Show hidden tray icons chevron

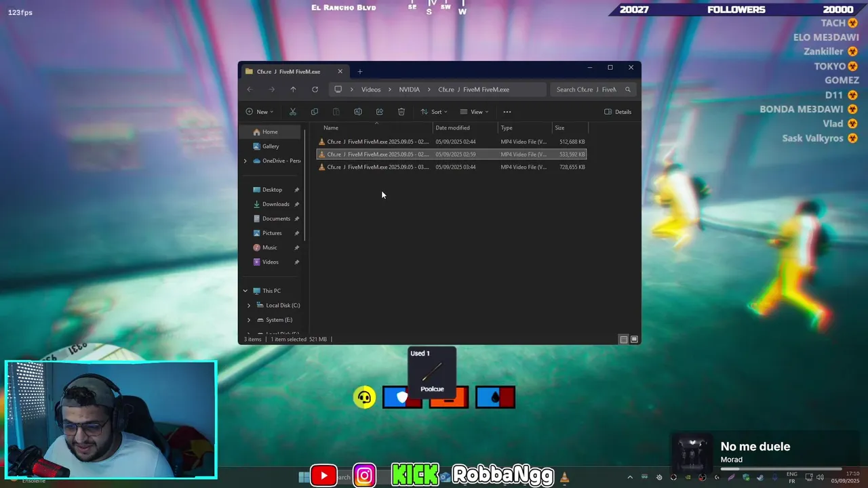click(x=630, y=477)
